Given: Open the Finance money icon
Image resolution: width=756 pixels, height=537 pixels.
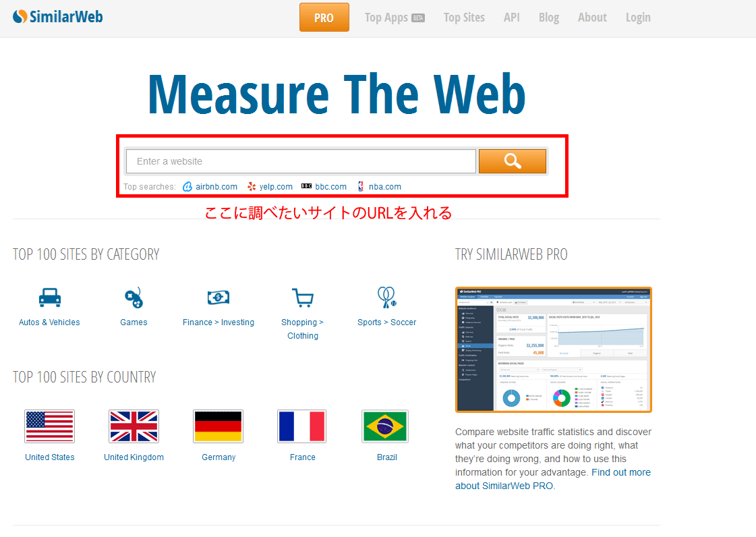Looking at the screenshot, I should 219,298.
